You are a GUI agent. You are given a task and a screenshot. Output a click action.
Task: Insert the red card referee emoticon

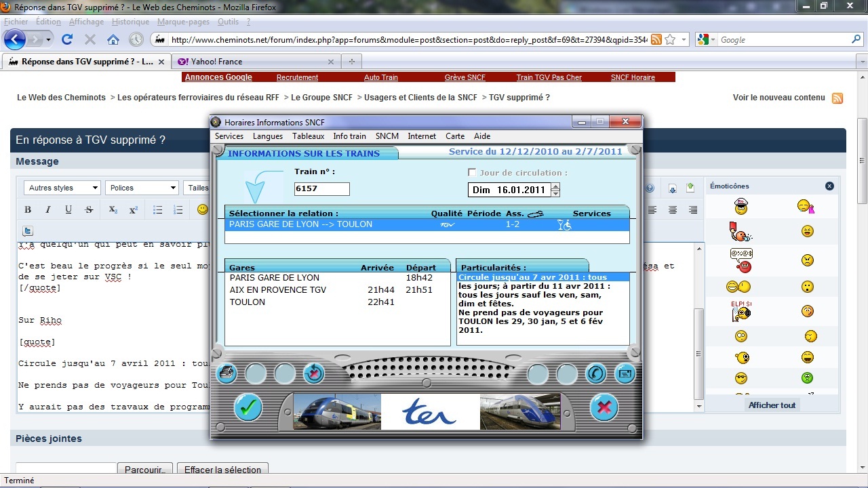[x=741, y=232]
